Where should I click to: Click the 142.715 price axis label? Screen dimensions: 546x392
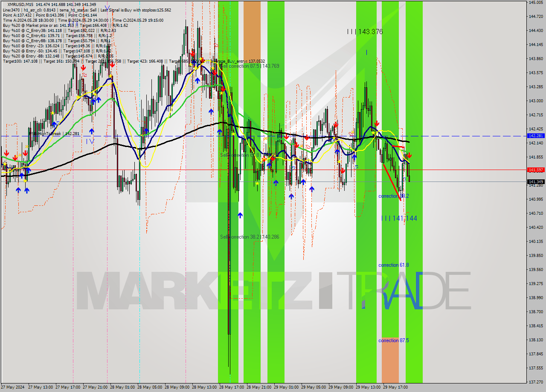click(x=535, y=115)
